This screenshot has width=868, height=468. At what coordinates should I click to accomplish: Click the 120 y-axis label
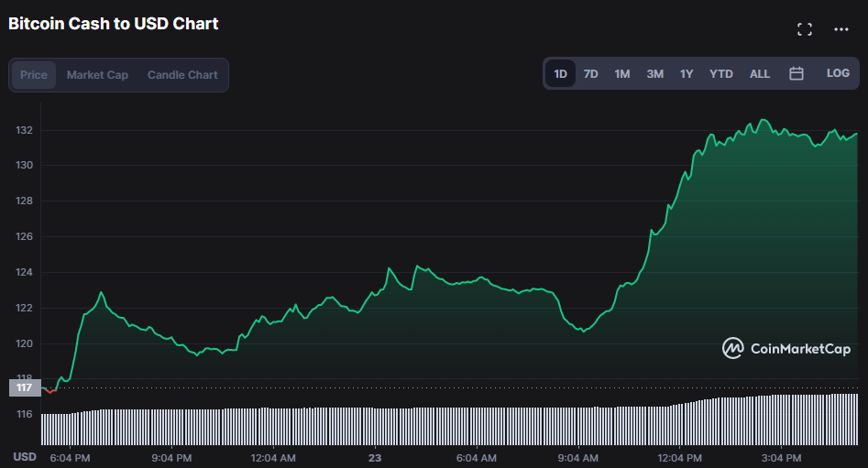tap(25, 343)
